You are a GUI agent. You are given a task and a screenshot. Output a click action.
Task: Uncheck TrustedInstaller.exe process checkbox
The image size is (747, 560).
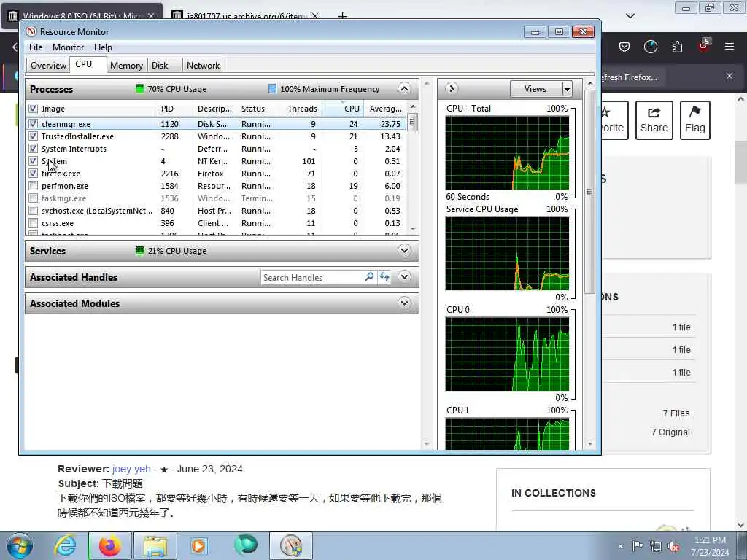pyautogui.click(x=33, y=136)
